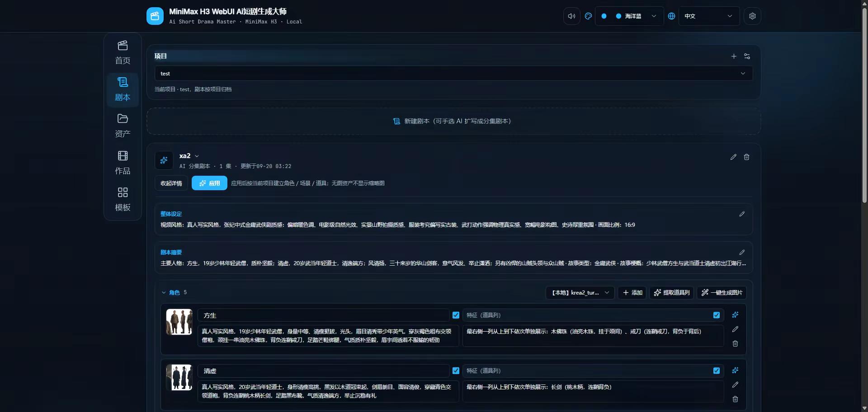Viewport: 868px width, 412px height.
Task: Edit the 清虚 character entry
Action: point(735,385)
